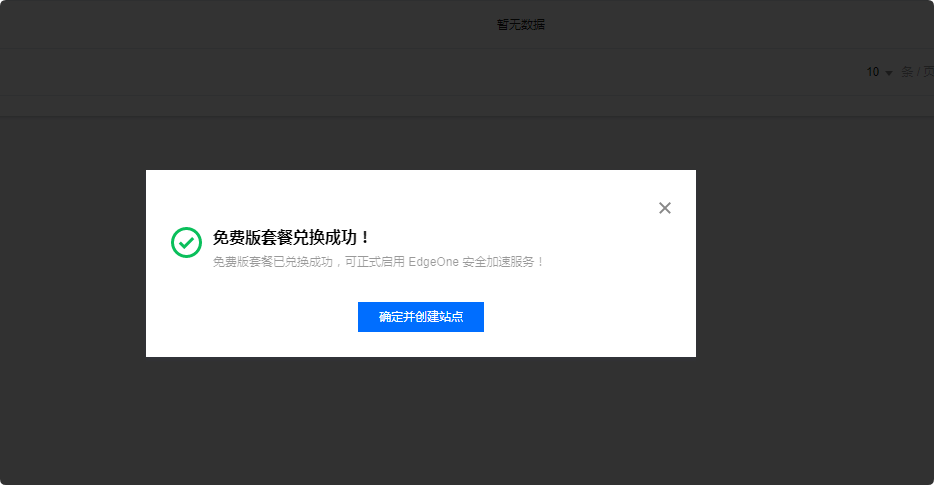
Task: Click the 确定并创建站点 button
Action: click(x=421, y=317)
